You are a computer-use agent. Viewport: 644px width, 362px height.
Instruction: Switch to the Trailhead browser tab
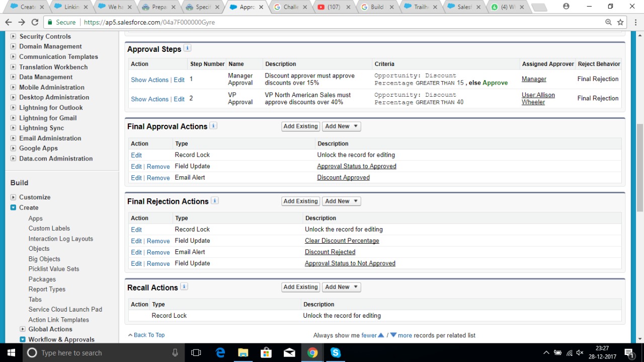420,7
